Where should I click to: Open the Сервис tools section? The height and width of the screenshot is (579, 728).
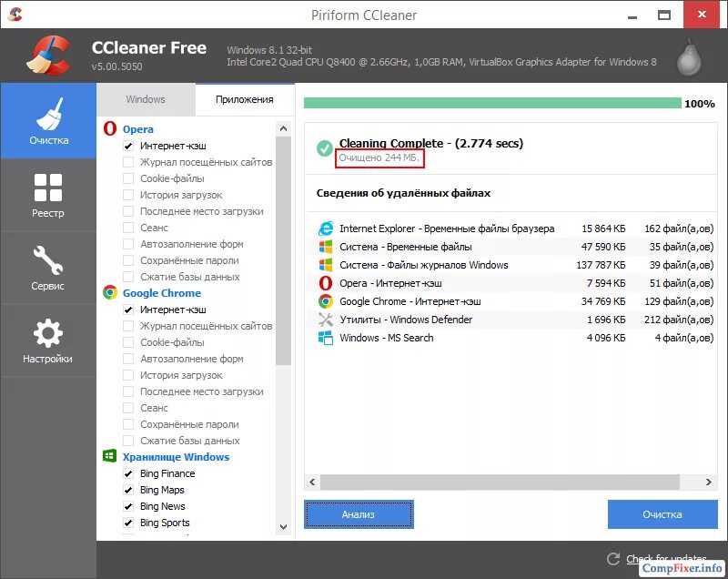click(x=48, y=268)
